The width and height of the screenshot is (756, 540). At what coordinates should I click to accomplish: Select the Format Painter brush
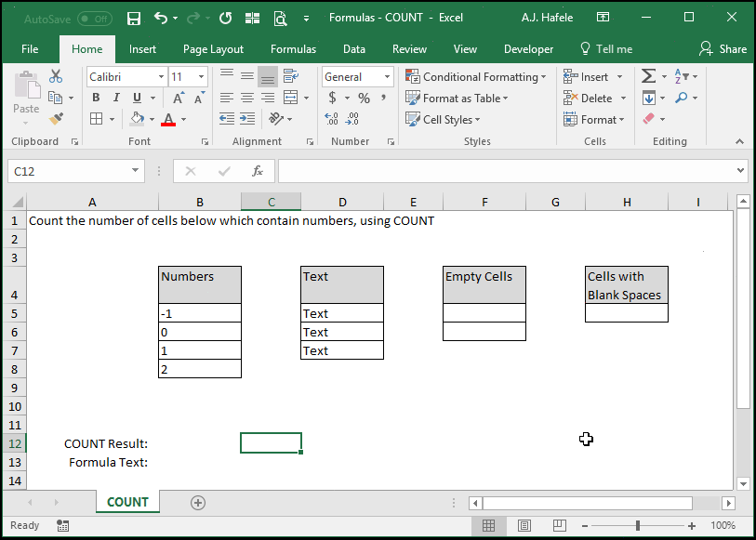(57, 118)
